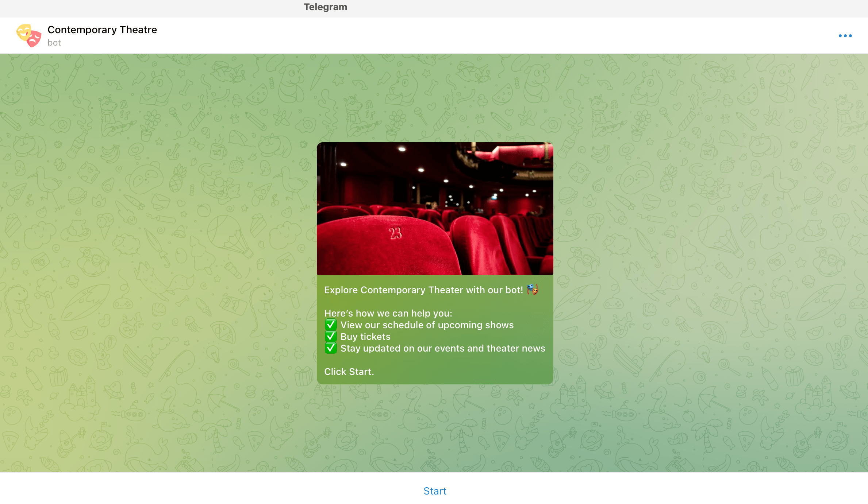Select "View our schedule of upcoming shows" text
This screenshot has height=504, width=868.
[427, 325]
